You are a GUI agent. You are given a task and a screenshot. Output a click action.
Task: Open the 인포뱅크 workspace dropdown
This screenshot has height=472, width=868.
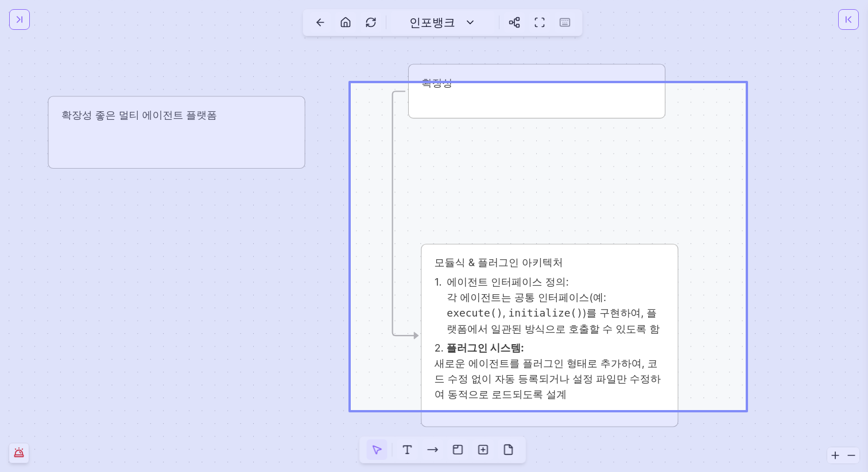[442, 22]
